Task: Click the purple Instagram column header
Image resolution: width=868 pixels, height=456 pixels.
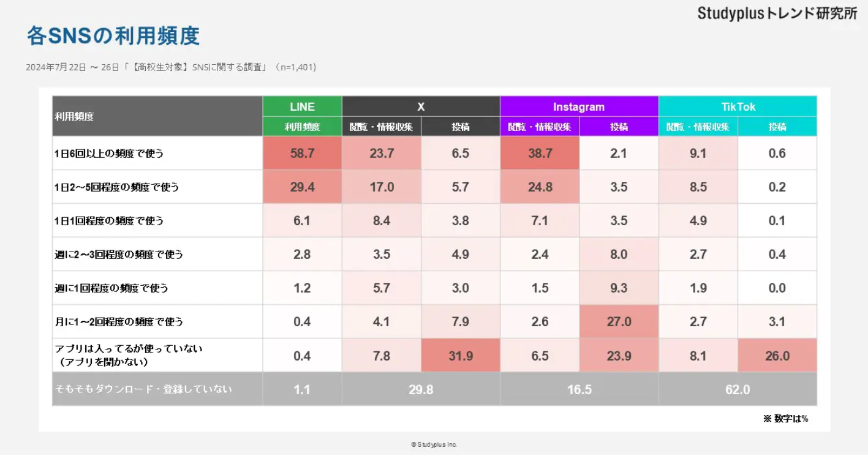Action: pyautogui.click(x=579, y=107)
